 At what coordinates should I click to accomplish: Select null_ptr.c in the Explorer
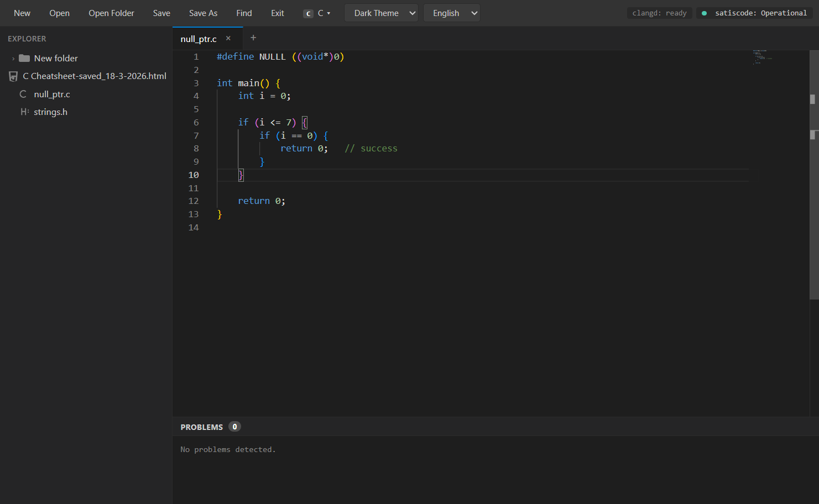tap(52, 95)
